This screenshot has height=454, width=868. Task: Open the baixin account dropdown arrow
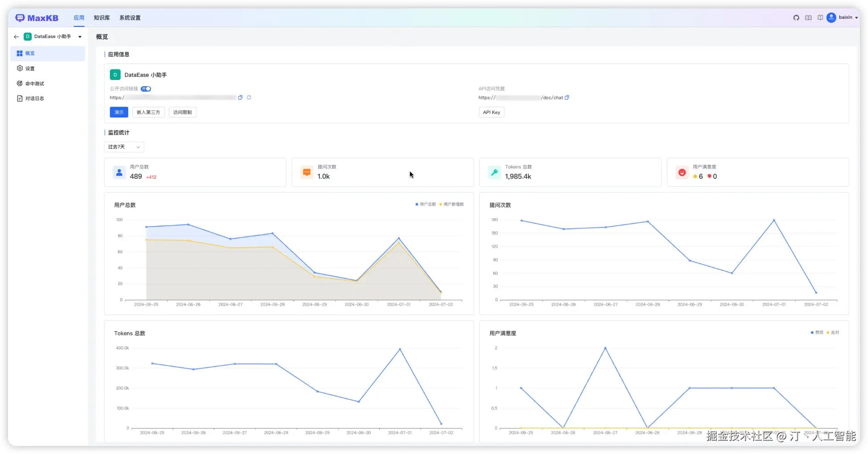pos(856,18)
